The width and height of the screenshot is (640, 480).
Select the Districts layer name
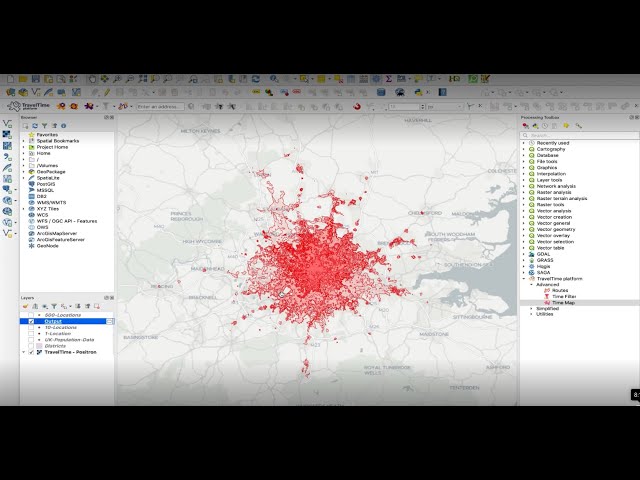tap(55, 346)
